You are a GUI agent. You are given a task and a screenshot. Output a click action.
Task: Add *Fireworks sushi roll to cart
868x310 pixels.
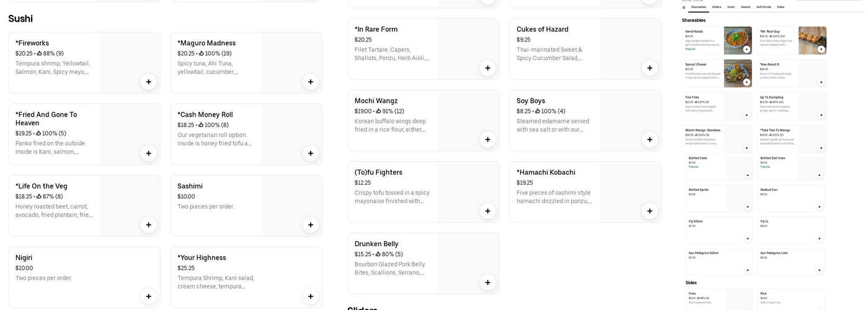point(148,82)
